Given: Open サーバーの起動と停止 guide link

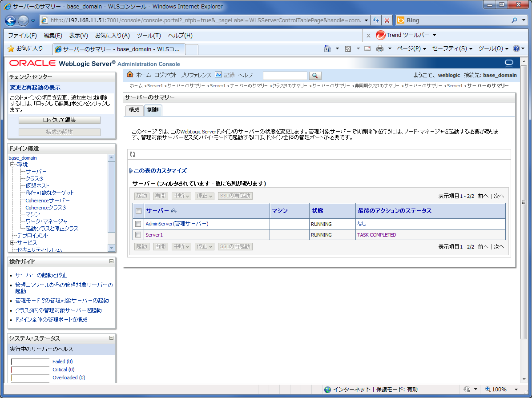Looking at the screenshot, I should 41,275.
